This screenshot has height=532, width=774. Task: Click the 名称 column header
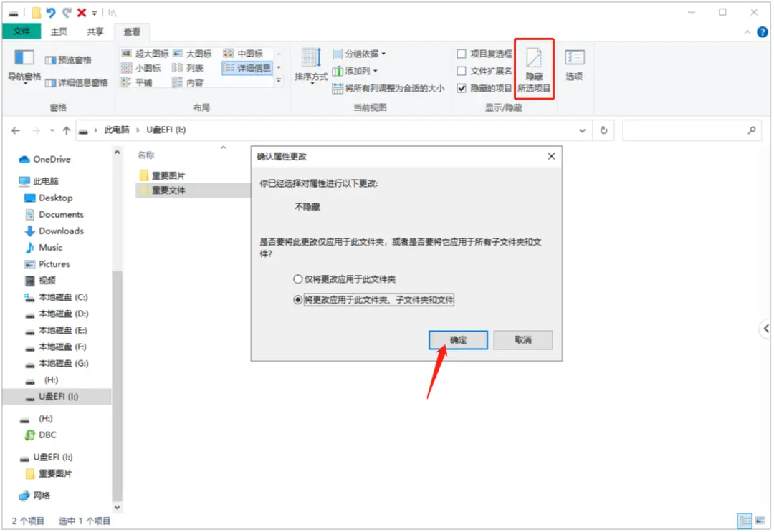pos(145,155)
